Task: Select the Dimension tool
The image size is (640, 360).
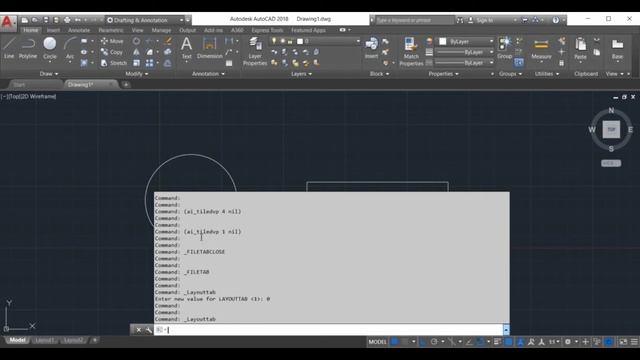Action: [209, 48]
